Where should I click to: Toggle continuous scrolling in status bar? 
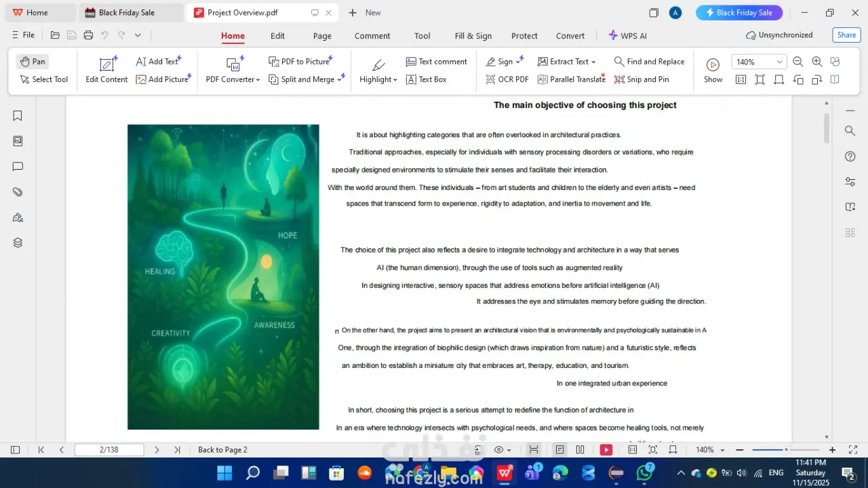coord(534,450)
